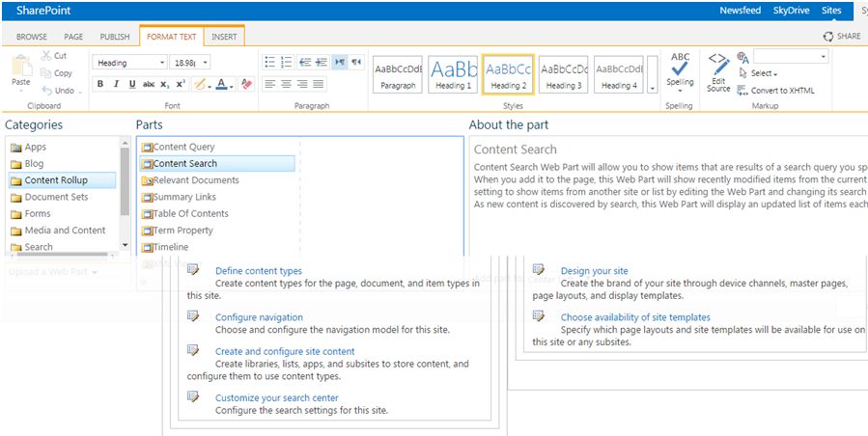Click the Edit Source icon
Image resolution: width=868 pixels, height=436 pixels.
click(x=718, y=72)
